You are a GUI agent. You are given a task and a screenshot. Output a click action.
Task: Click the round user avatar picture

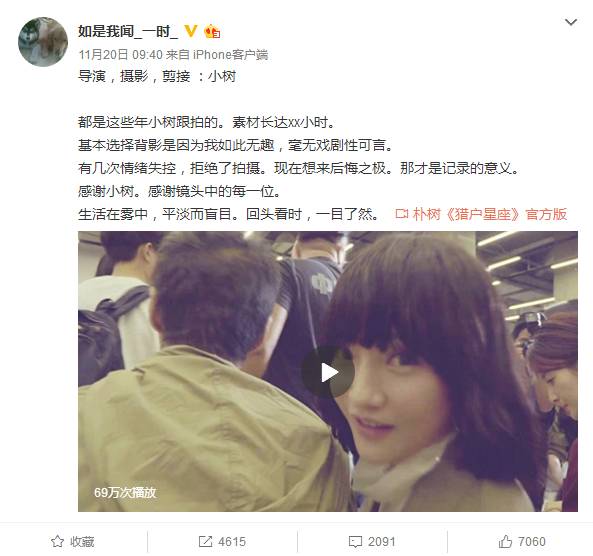click(x=43, y=42)
